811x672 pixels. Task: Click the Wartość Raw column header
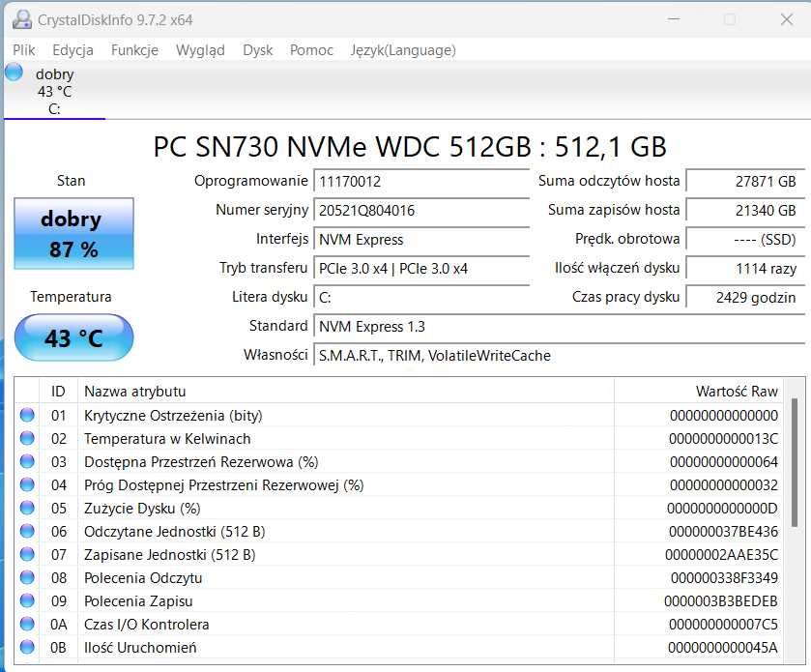point(699,391)
